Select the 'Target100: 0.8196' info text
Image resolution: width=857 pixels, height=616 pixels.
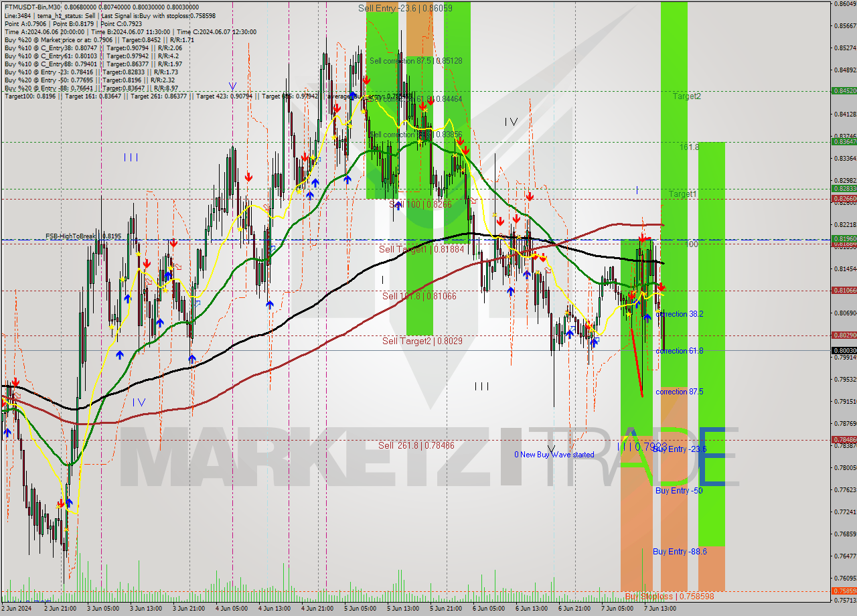point(30,96)
